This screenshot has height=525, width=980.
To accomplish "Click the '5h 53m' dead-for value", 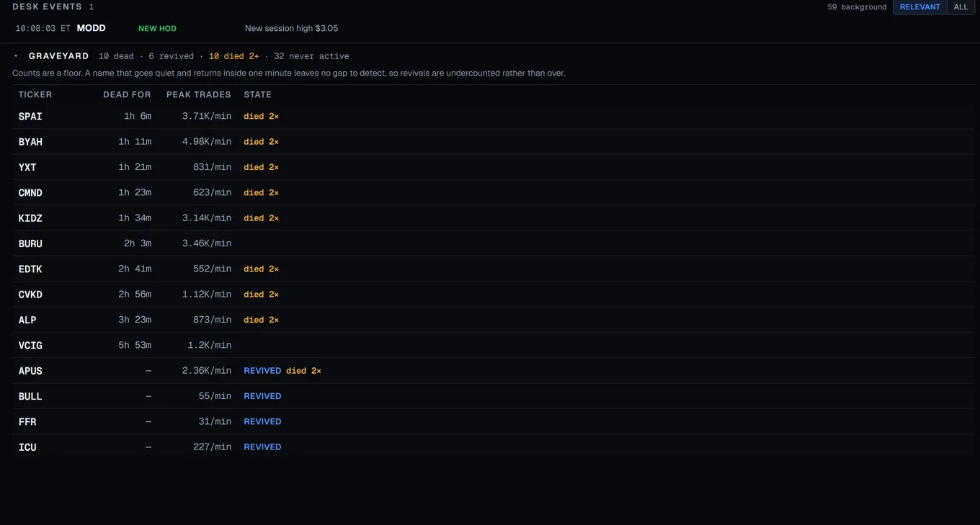I will point(135,346).
